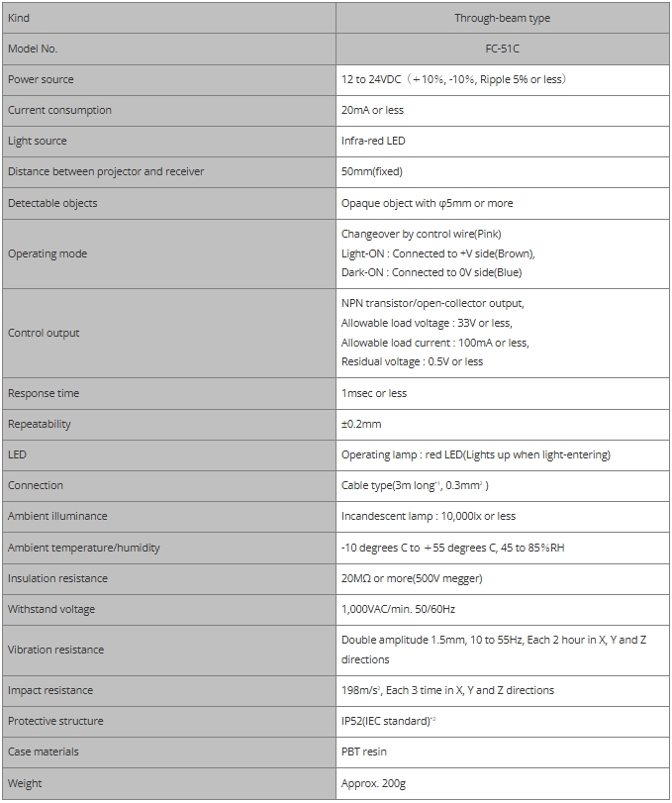This screenshot has width=672, height=803.
Task: Click the 'Detectable objects' row label
Action: 52,203
